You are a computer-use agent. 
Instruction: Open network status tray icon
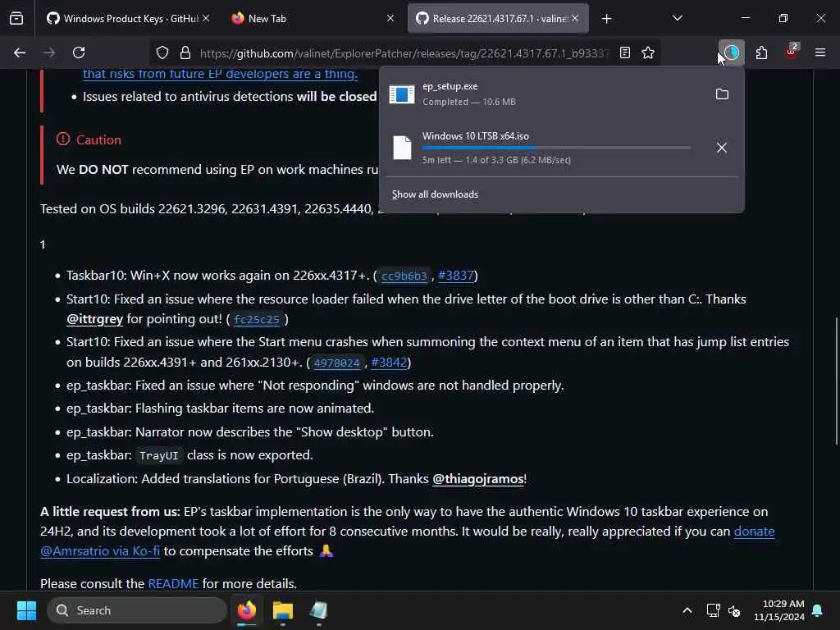[713, 610]
